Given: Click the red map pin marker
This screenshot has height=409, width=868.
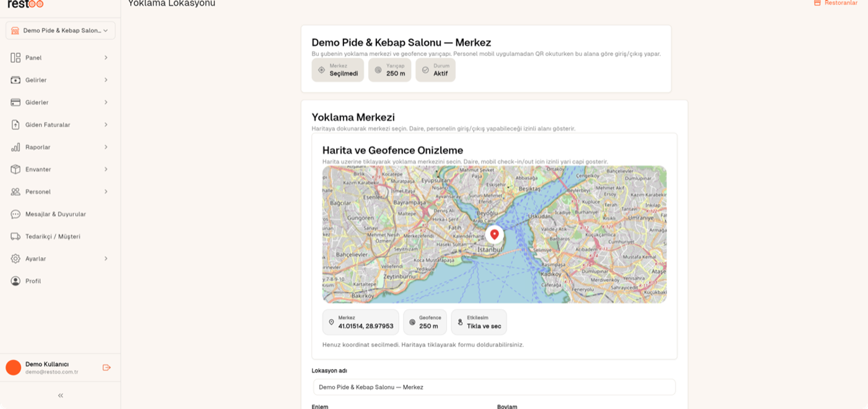Looking at the screenshot, I should coord(494,235).
